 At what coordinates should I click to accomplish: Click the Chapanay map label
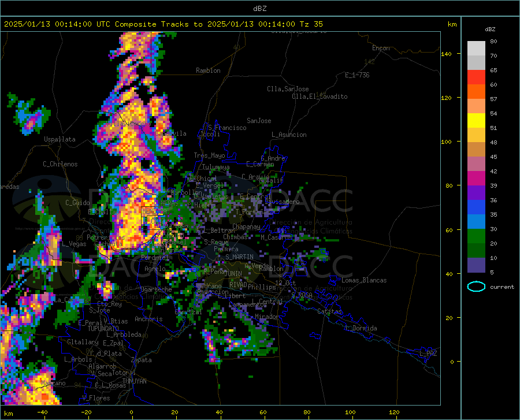click(x=246, y=226)
